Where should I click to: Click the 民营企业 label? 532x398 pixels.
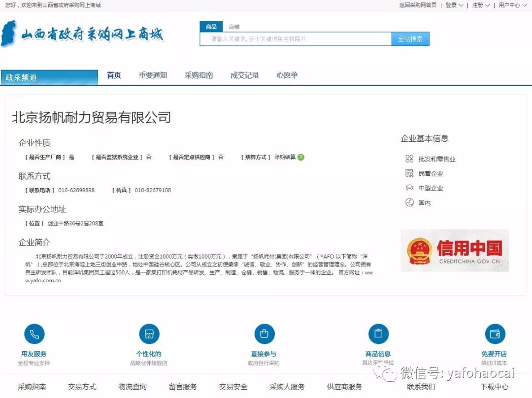click(431, 173)
